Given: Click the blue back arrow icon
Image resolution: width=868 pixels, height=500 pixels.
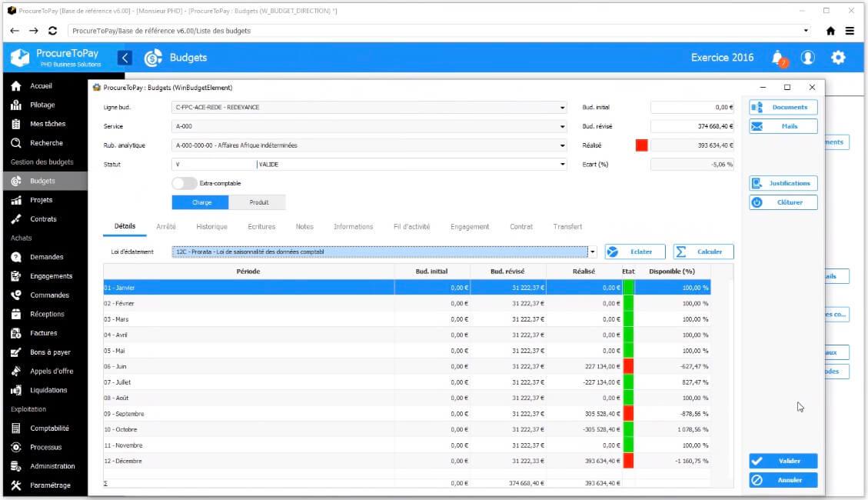Looking at the screenshot, I should 125,58.
